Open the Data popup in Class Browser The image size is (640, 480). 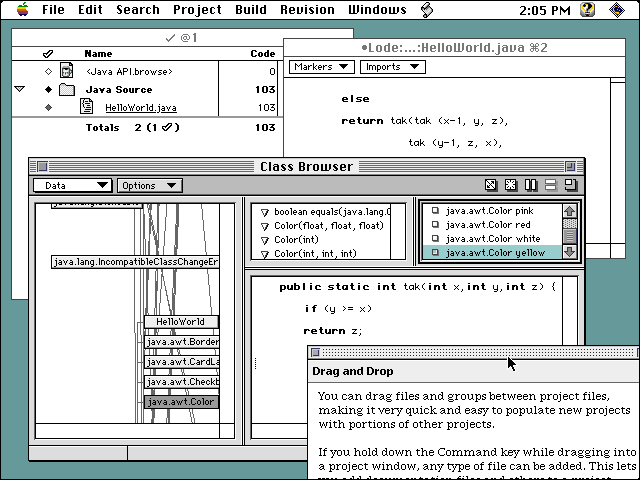(x=72, y=185)
